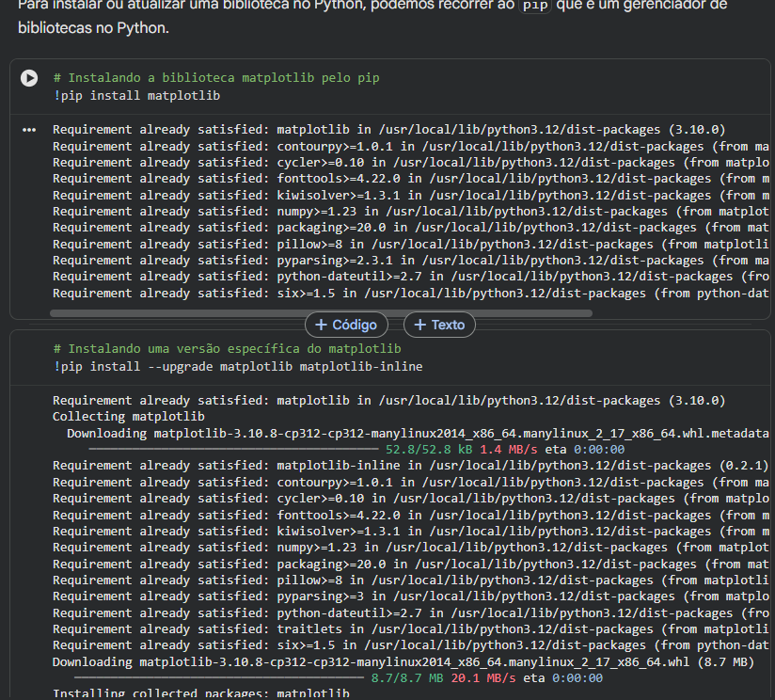Click the first output's horizontal scrollbar

coord(322,313)
